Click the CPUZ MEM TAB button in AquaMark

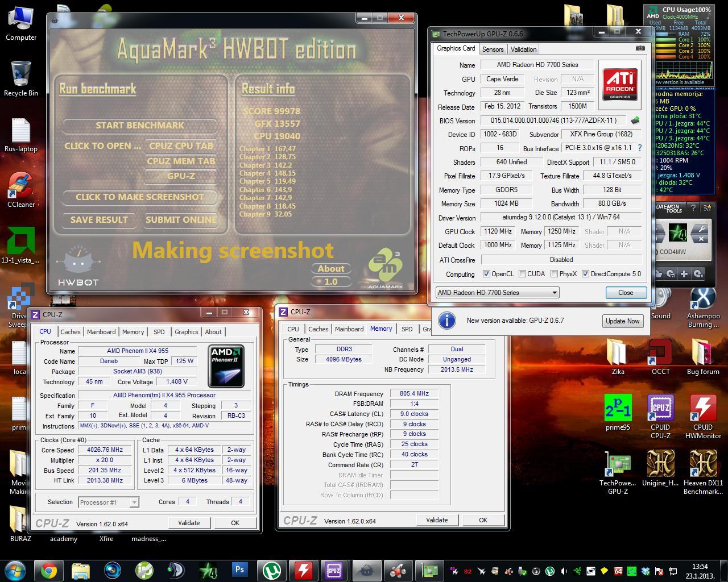181,161
